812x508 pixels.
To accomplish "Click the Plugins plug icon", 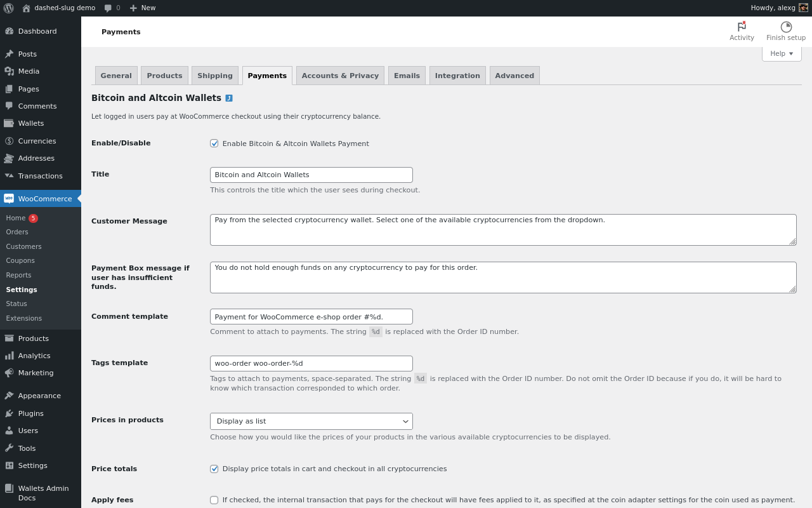I will [x=9, y=413].
